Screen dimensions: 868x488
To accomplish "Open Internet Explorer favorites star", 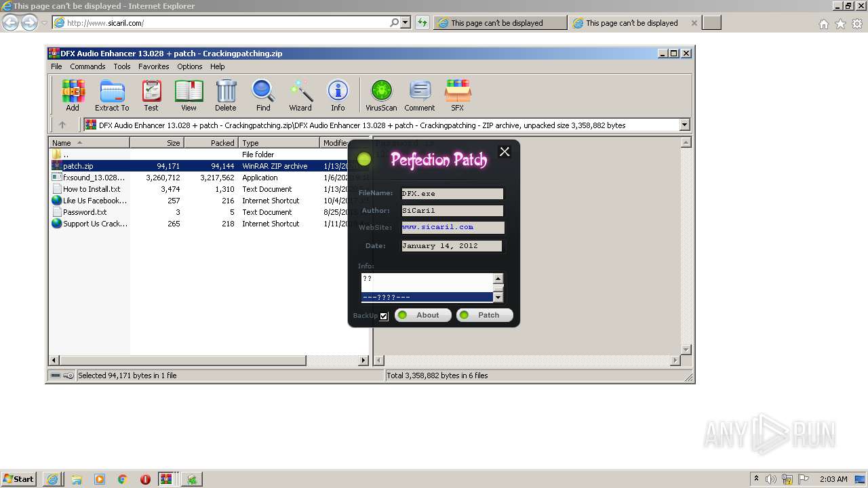I will 840,24.
